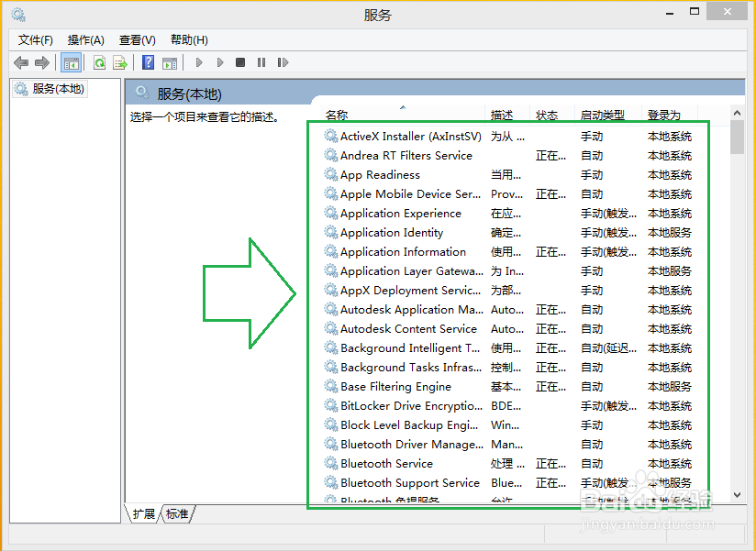Click the Pause Service icon
The image size is (756, 551).
coord(261,62)
